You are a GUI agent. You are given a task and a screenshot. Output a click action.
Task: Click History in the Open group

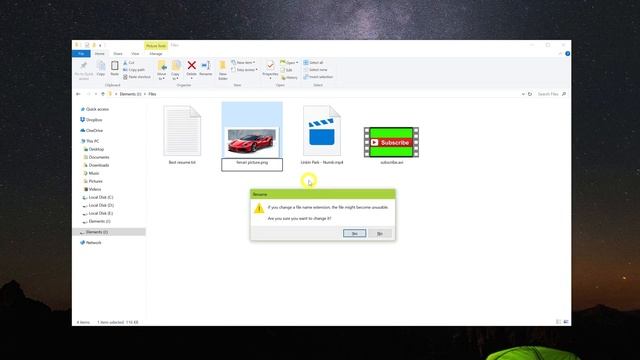[289, 77]
